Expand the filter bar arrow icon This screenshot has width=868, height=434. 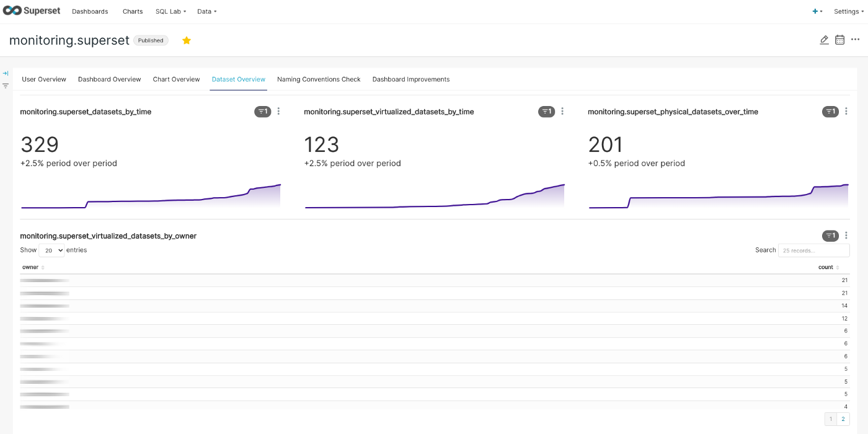point(6,73)
